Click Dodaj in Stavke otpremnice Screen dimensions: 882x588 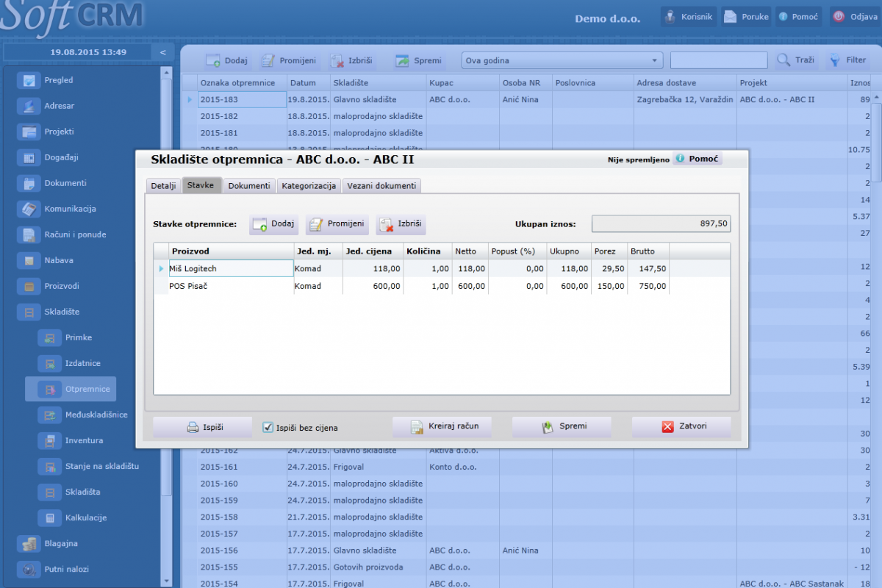(274, 224)
